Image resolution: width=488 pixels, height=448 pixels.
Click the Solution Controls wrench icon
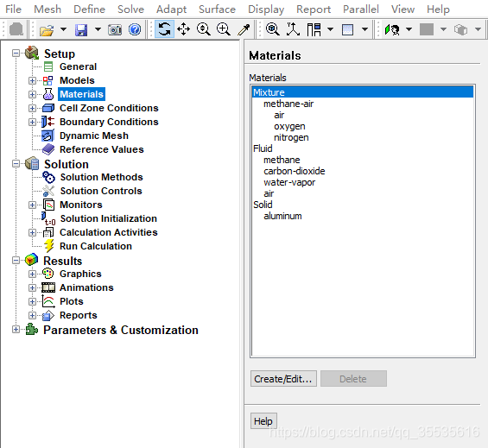pos(48,191)
